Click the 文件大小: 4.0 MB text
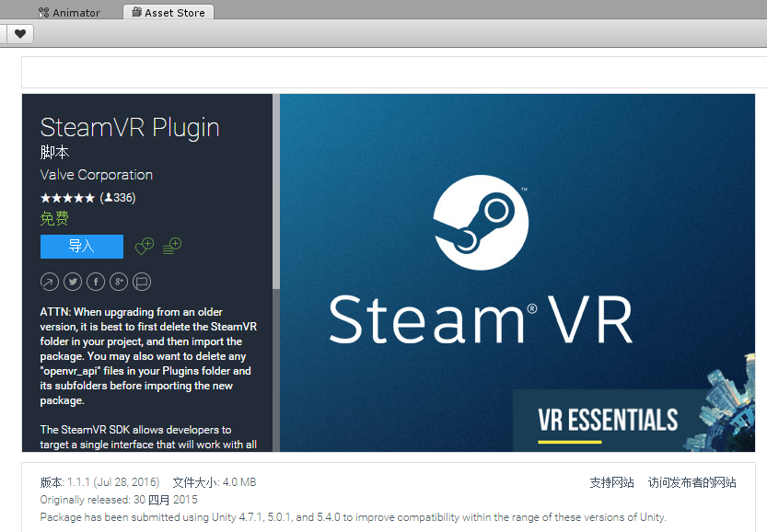Viewport: 767px width, 532px height. [x=215, y=482]
